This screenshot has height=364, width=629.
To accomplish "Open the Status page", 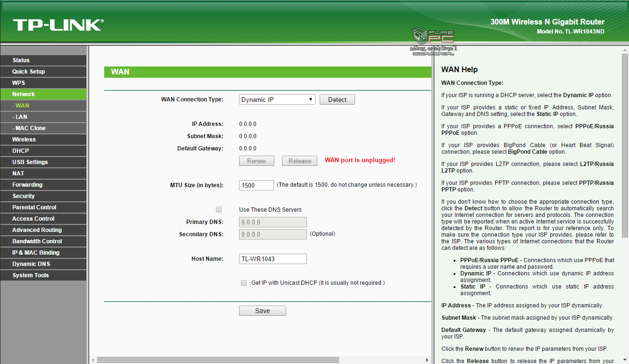I will pos(43,60).
